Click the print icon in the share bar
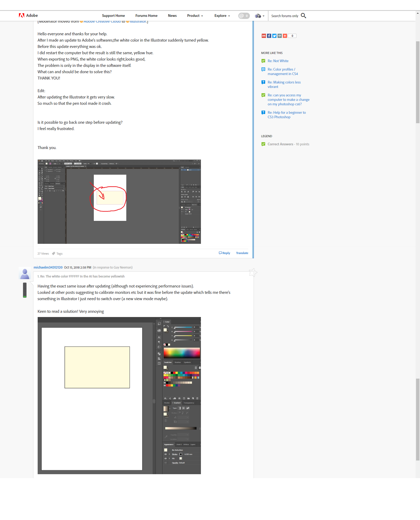420x520 pixels. point(279,36)
